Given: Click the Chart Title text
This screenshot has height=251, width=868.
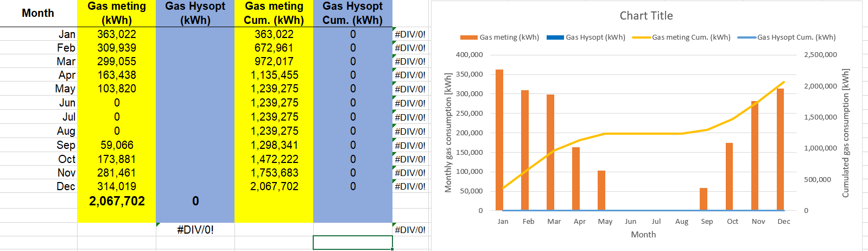Looking at the screenshot, I should pyautogui.click(x=646, y=16).
